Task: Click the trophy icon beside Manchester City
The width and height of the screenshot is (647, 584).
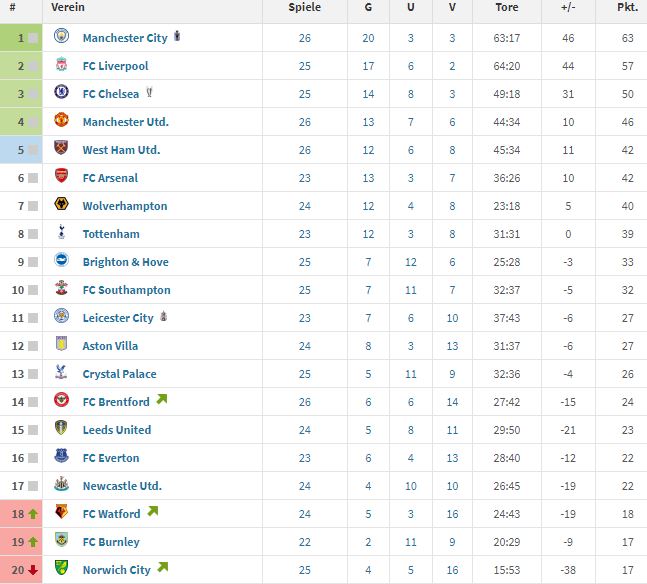Action: pyautogui.click(x=177, y=36)
